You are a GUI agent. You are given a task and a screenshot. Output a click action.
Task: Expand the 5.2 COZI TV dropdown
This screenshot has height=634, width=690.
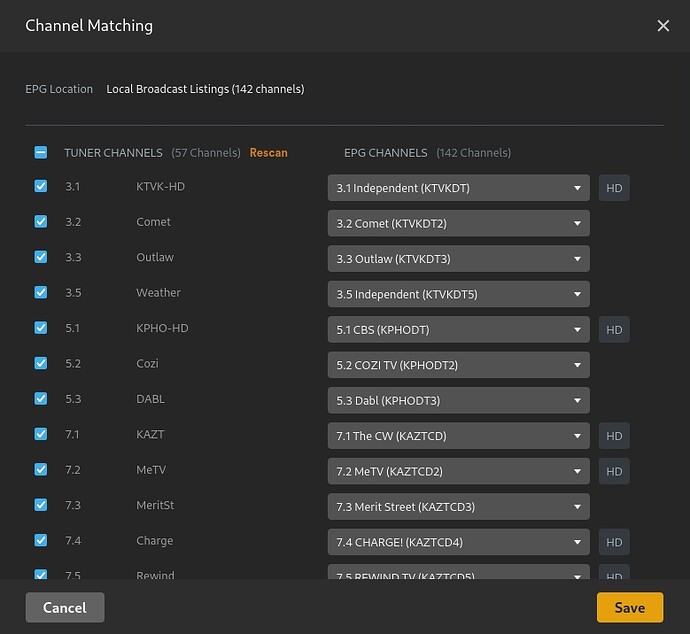click(458, 365)
